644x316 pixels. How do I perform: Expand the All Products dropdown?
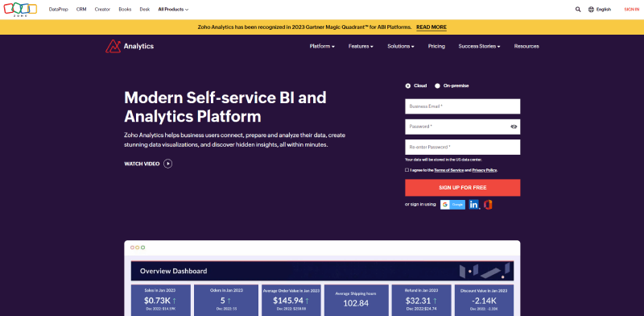point(173,9)
